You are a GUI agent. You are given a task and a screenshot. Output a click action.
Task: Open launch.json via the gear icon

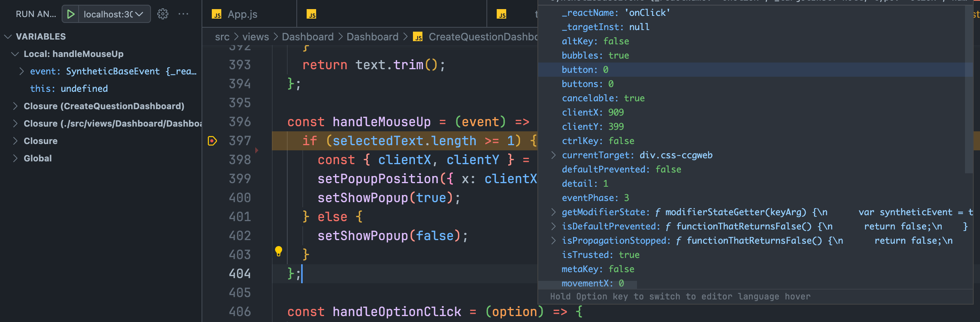(x=163, y=14)
